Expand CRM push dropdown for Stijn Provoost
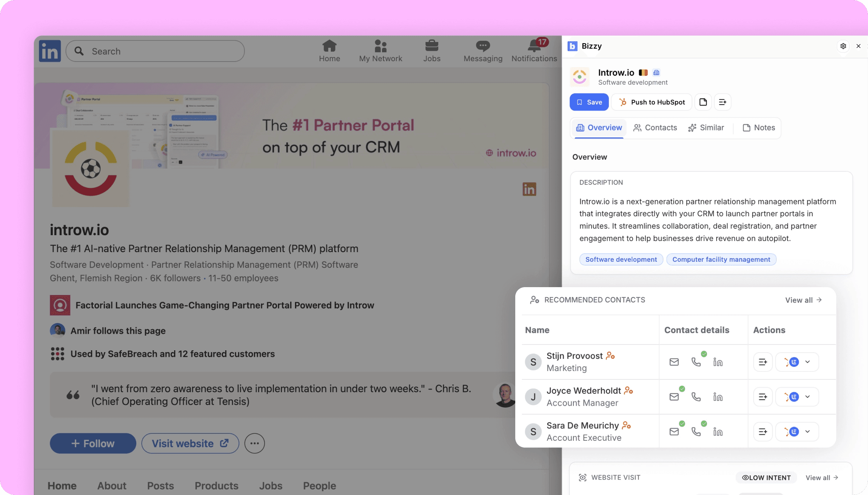The image size is (868, 495). click(808, 362)
